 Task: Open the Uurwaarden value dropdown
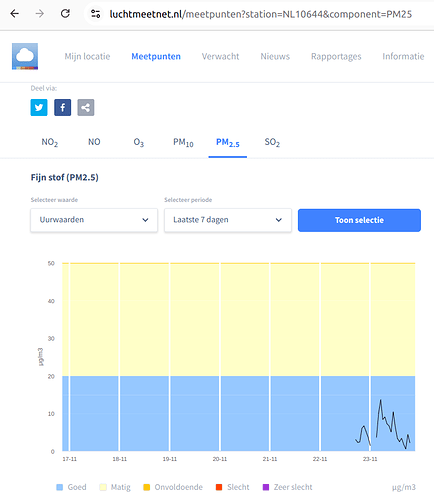click(x=94, y=220)
